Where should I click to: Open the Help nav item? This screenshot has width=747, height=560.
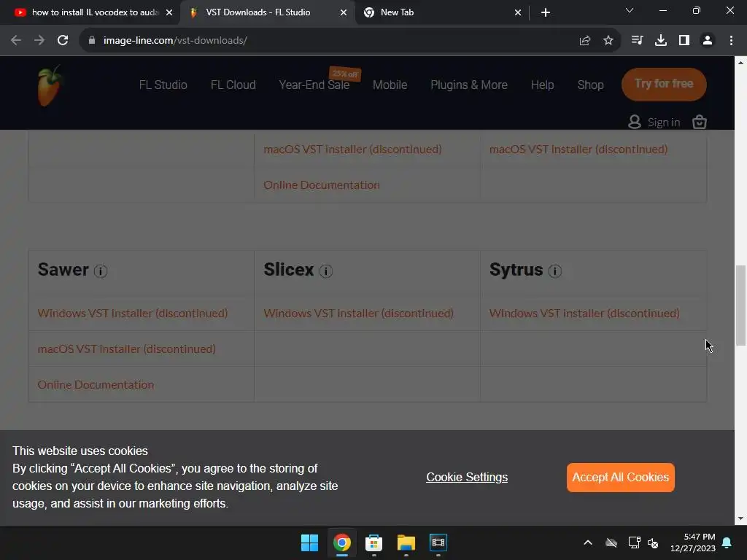[x=542, y=85]
